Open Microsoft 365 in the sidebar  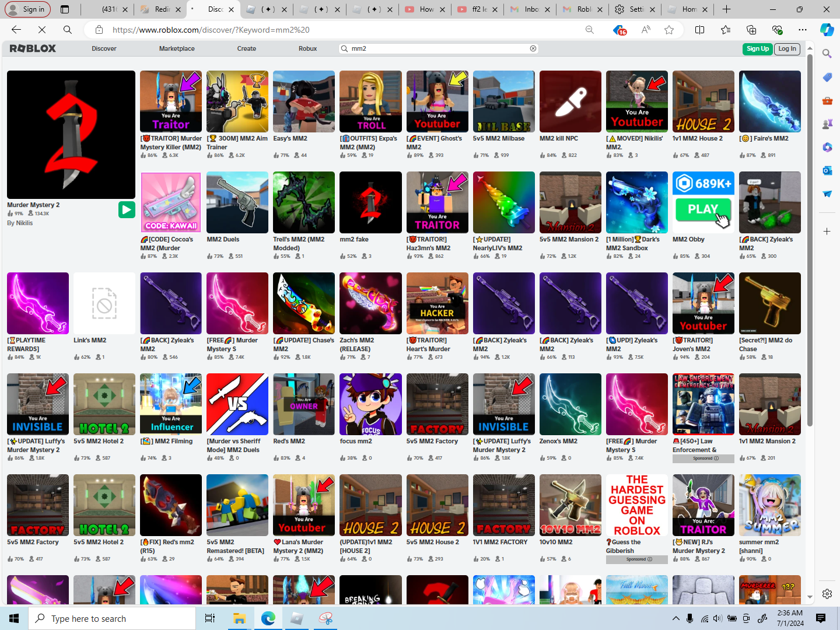tap(827, 147)
